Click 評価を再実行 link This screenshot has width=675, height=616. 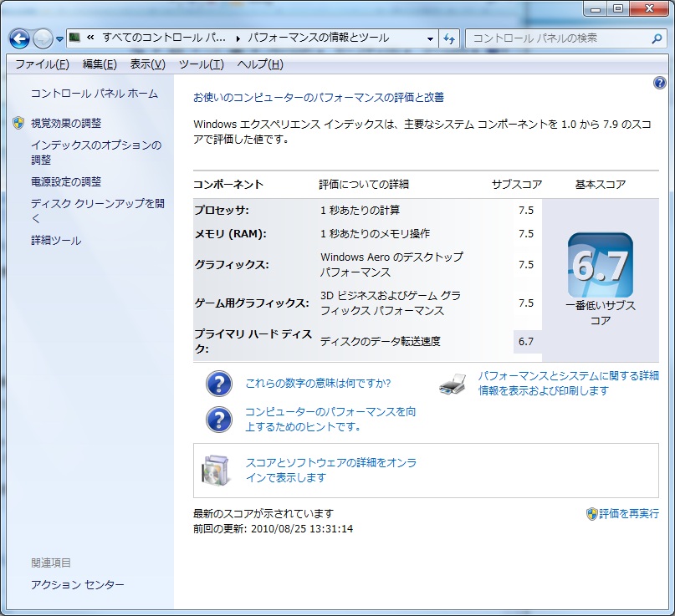point(628,513)
